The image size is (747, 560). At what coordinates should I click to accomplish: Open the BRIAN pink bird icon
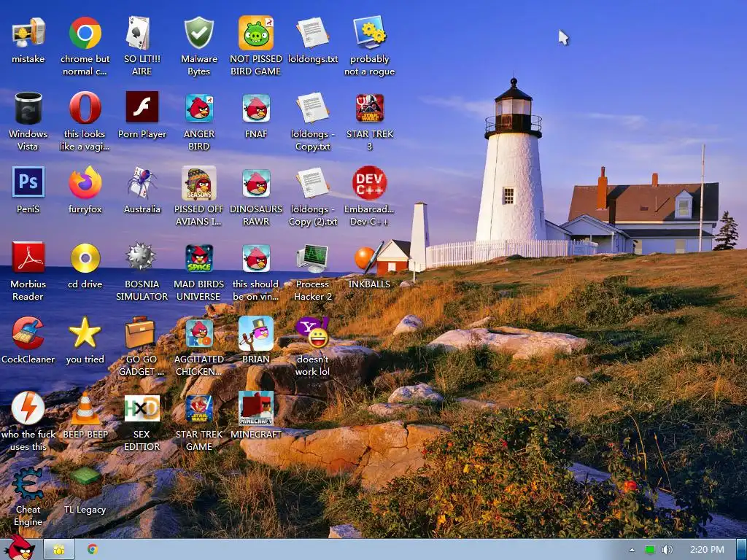point(256,333)
